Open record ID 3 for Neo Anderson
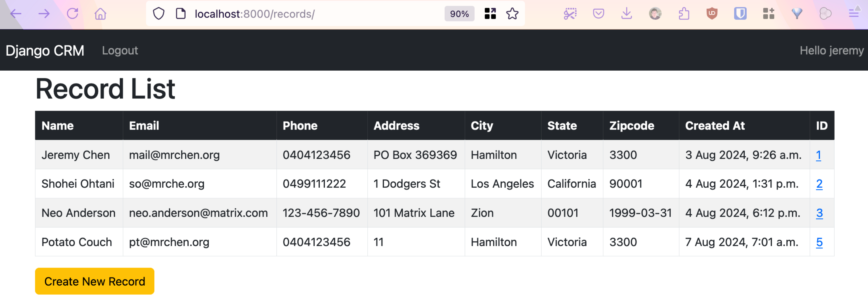Viewport: 868px width, 306px height. [819, 213]
